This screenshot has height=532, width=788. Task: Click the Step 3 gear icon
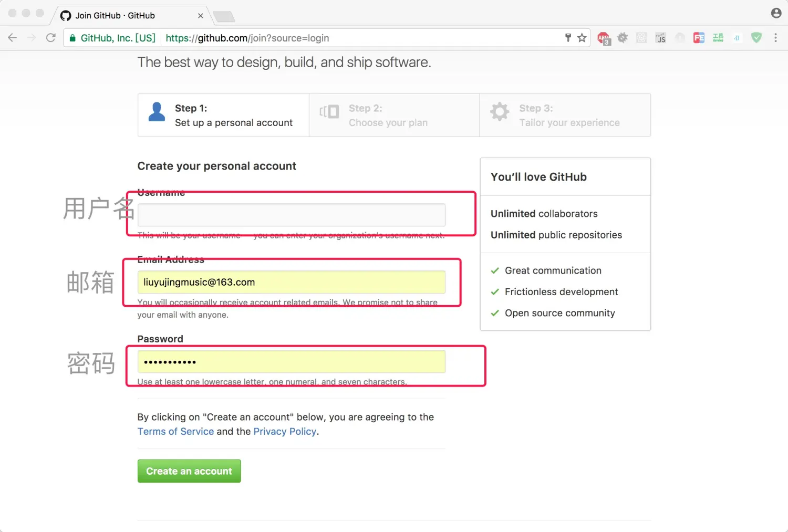[x=500, y=111]
